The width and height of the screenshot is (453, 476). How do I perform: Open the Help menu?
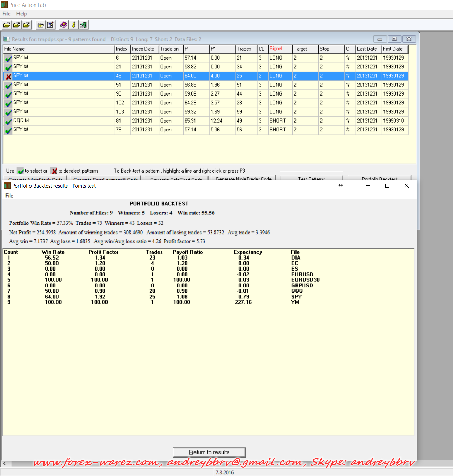click(x=22, y=14)
